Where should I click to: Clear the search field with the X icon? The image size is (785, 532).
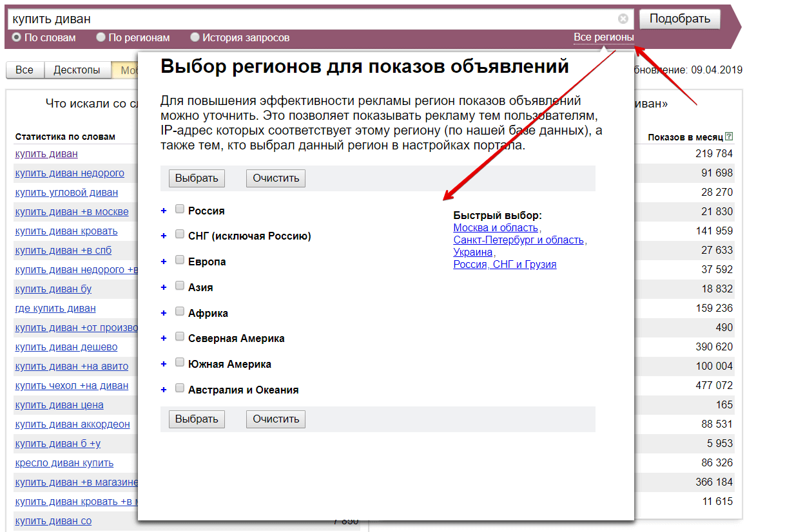(623, 19)
